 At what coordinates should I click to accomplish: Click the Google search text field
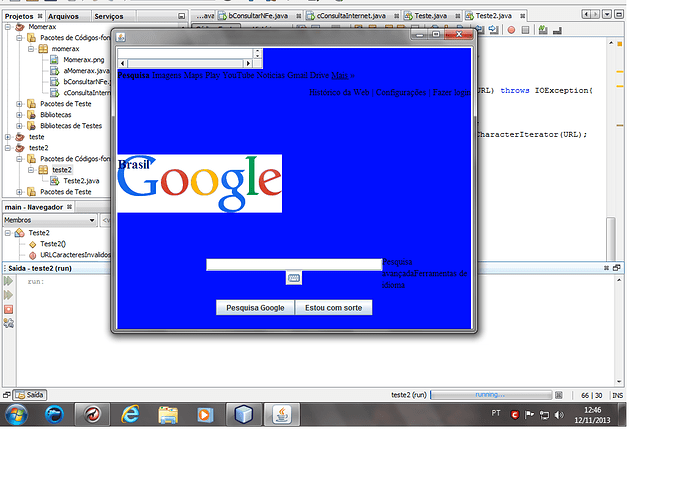pos(294,265)
